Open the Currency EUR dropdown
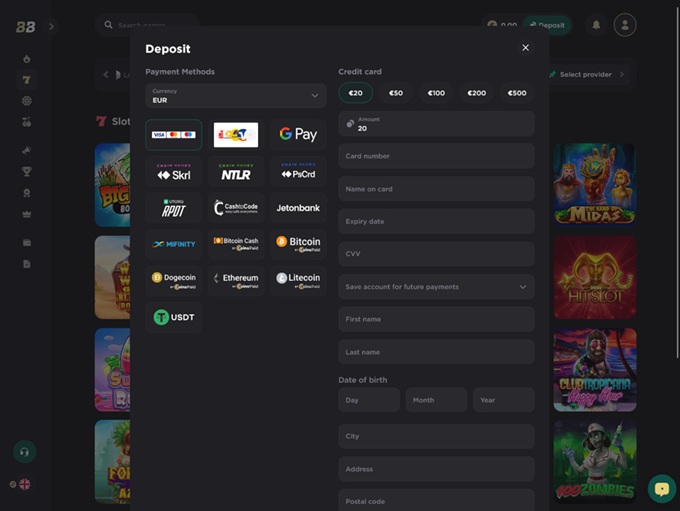Viewport: 680px width, 511px height. (x=235, y=96)
